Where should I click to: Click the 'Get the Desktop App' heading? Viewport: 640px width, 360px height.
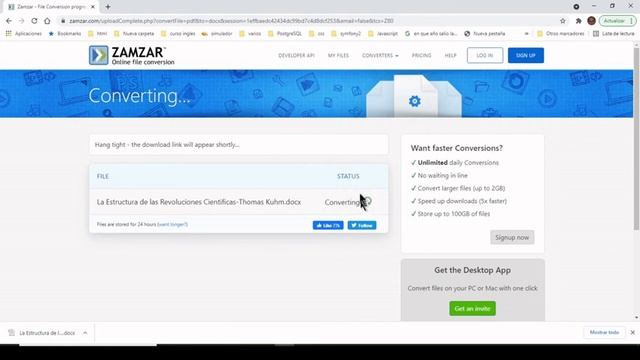point(473,270)
